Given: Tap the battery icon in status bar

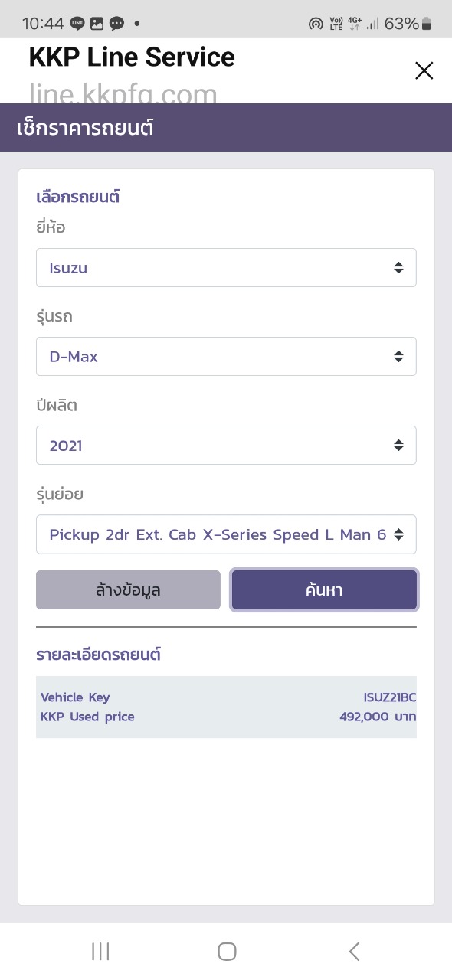Looking at the screenshot, I should 427,24.
